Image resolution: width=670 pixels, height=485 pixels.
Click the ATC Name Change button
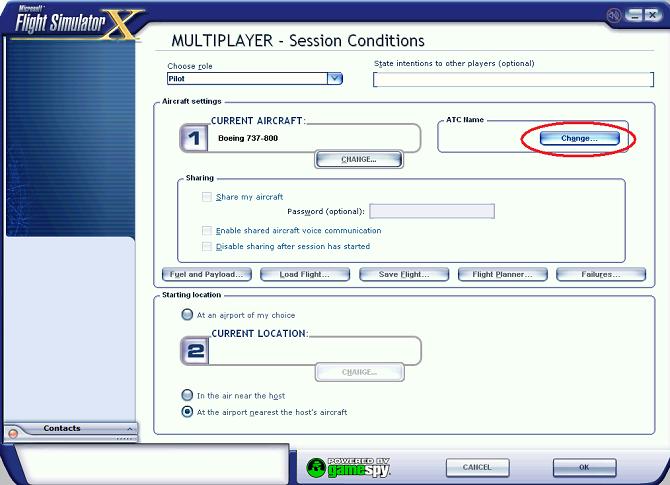579,138
